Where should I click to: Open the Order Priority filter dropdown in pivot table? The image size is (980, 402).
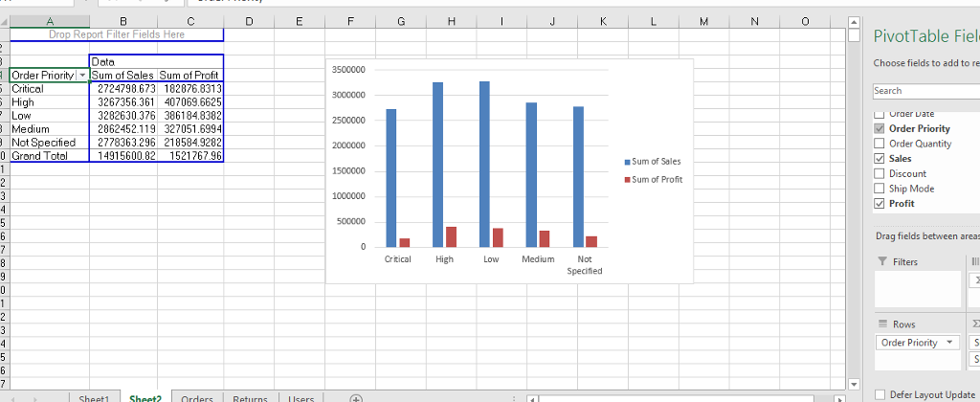tap(82, 75)
